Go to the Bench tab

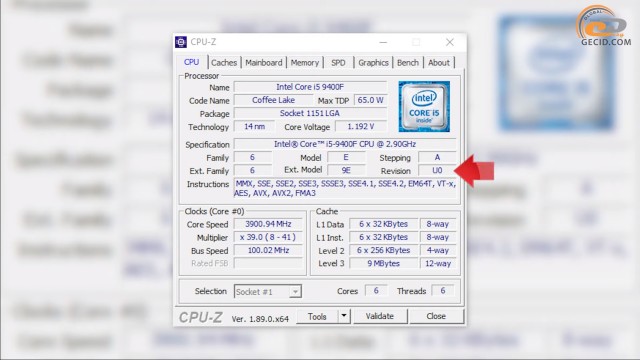pyautogui.click(x=408, y=63)
